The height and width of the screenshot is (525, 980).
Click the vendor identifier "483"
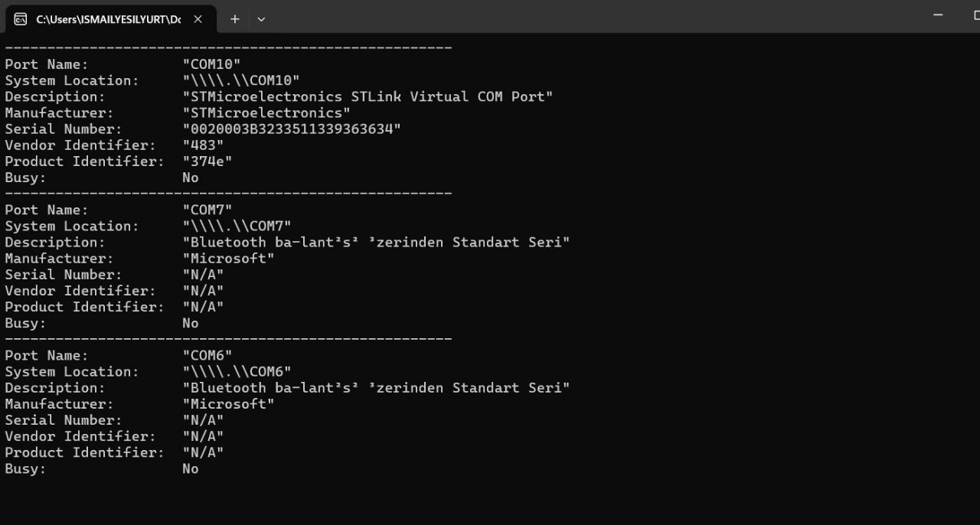[203, 145]
